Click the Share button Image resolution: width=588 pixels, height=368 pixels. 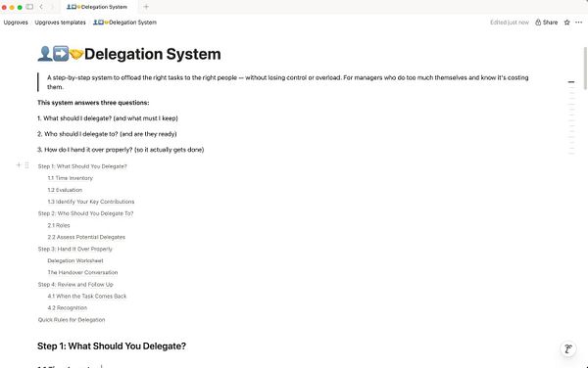547,23
